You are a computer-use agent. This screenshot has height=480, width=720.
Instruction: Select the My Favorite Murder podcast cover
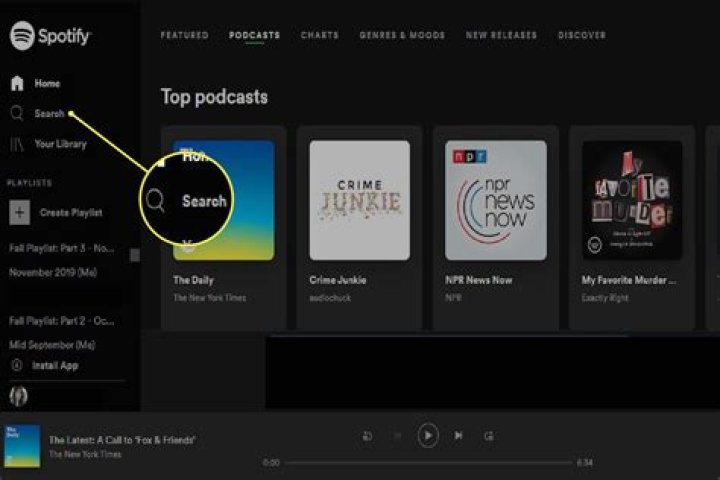(632, 200)
